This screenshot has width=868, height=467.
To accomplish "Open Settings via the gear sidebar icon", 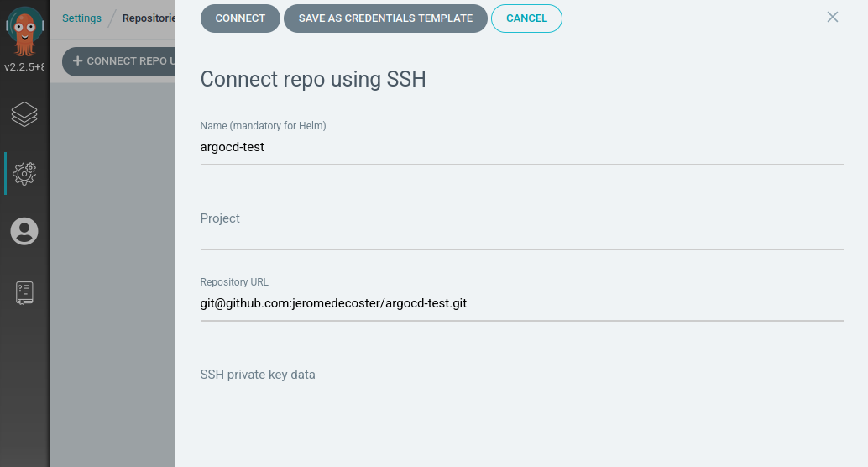I will coord(24,173).
